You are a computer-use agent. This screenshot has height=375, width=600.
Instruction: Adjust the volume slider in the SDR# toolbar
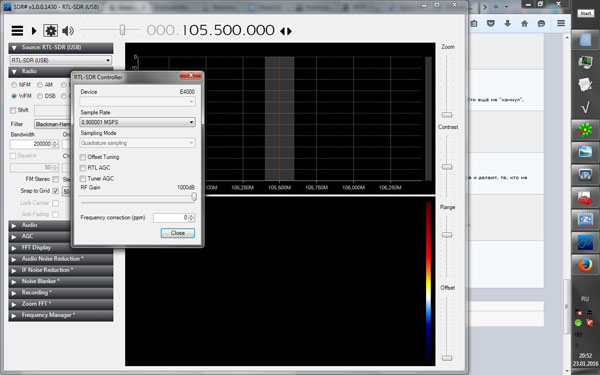(x=122, y=29)
